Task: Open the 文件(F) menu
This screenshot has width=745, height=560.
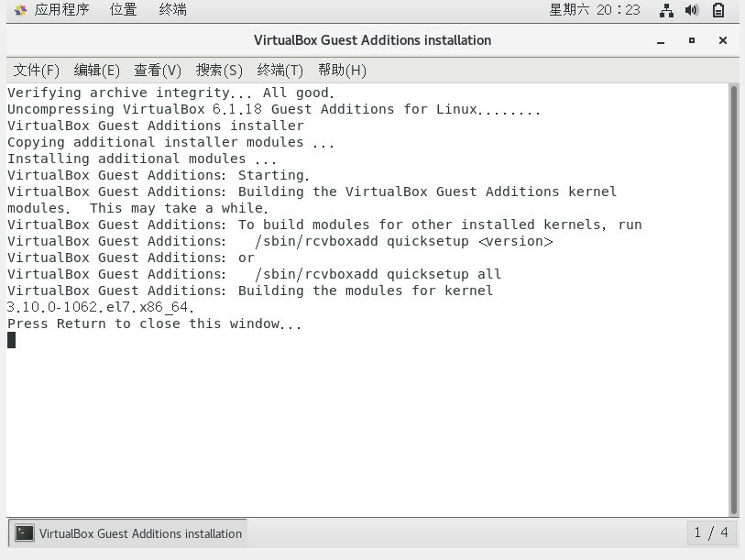Action: coord(37,70)
